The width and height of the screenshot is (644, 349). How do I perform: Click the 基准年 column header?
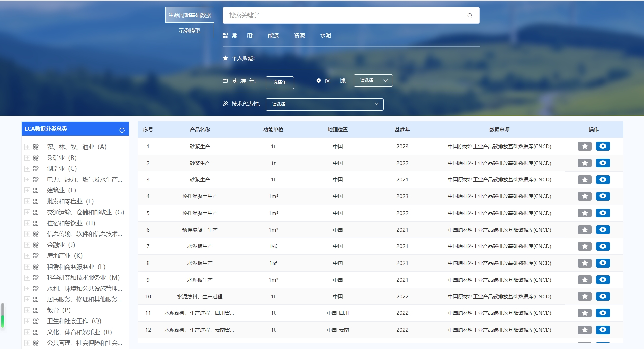[x=402, y=130]
